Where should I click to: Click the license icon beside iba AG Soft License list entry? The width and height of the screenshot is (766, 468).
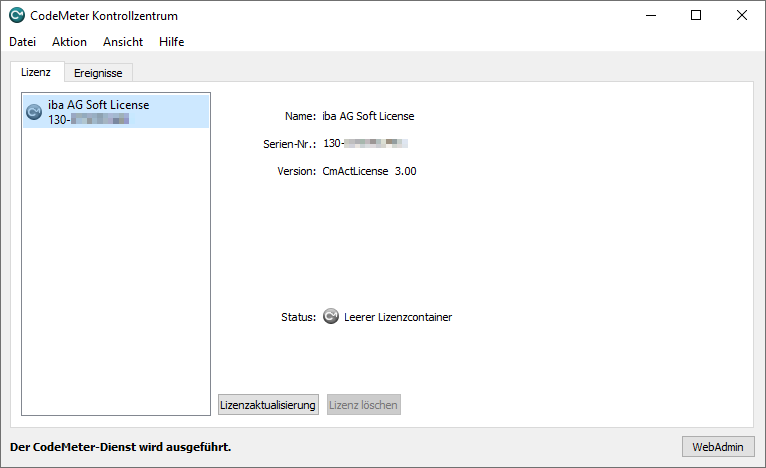click(34, 112)
